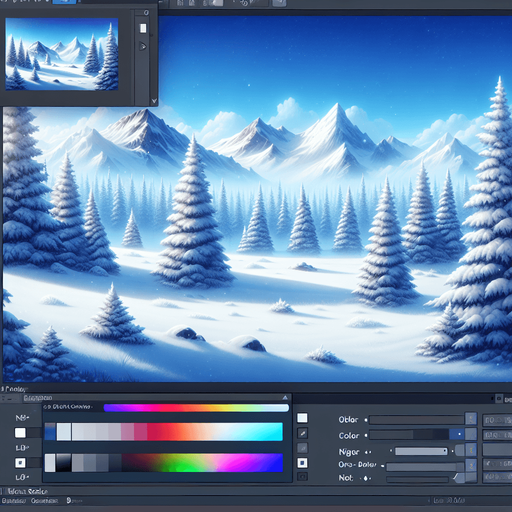The image size is (512, 512).
Task: Pick the pink swatch in the upper palette row
Action: pos(127,432)
